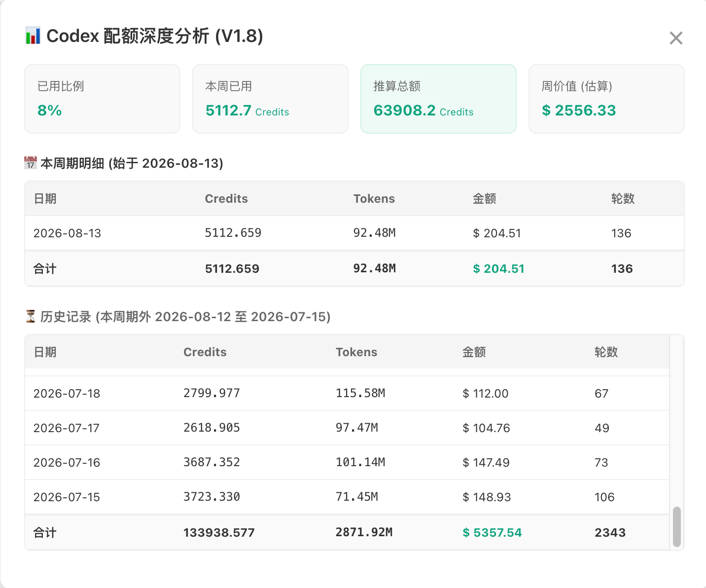706x588 pixels.
Task: Click the date cell 2026-07-18
Action: [67, 394]
